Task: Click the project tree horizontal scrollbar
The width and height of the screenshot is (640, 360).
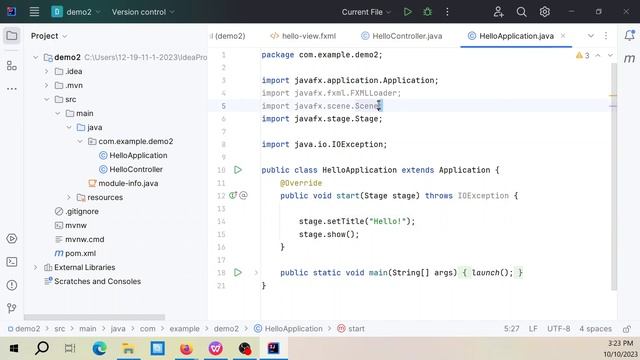Action: (94, 317)
